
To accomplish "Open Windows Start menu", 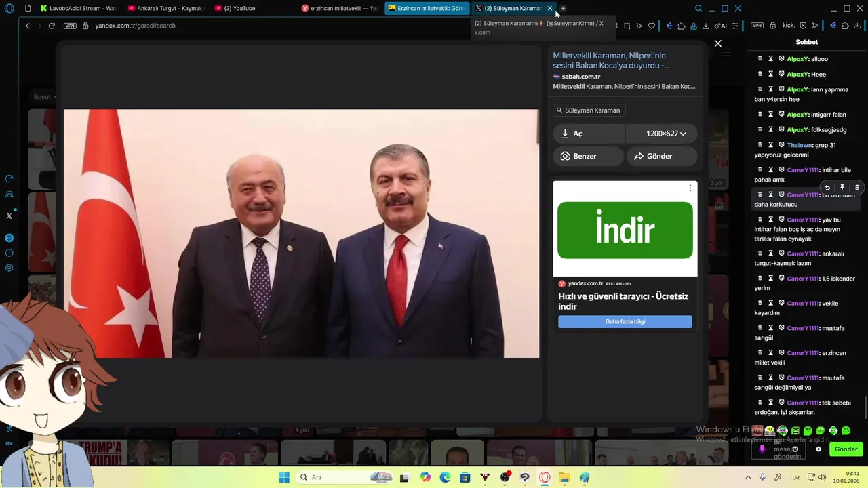I will click(283, 477).
